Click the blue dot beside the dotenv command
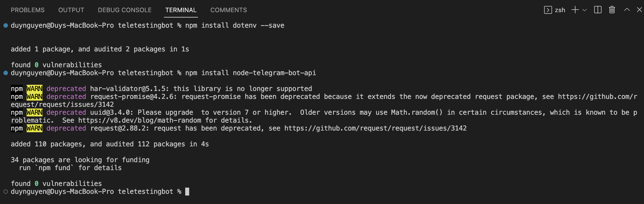Image resolution: width=644 pixels, height=204 pixels. (x=6, y=25)
